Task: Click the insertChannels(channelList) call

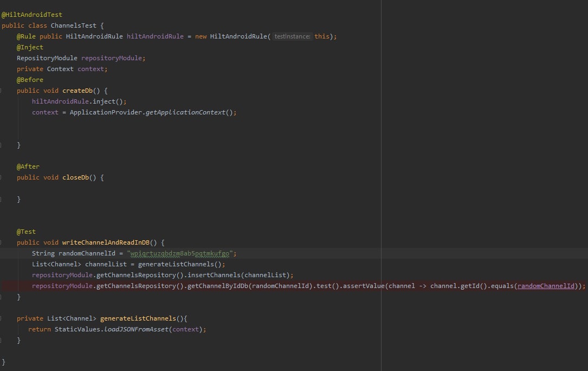Action: (x=238, y=275)
